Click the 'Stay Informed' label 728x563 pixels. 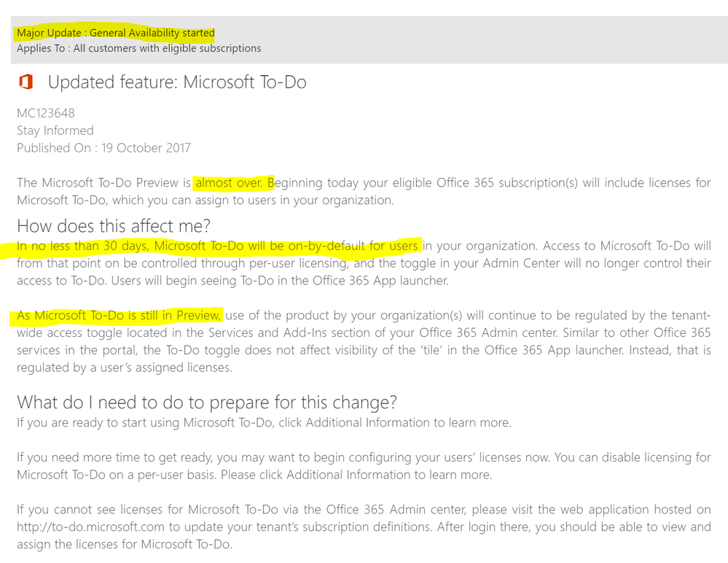pyautogui.click(x=55, y=131)
